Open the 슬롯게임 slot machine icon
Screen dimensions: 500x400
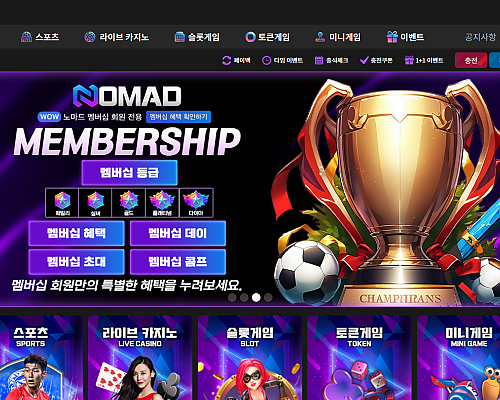tap(179, 37)
